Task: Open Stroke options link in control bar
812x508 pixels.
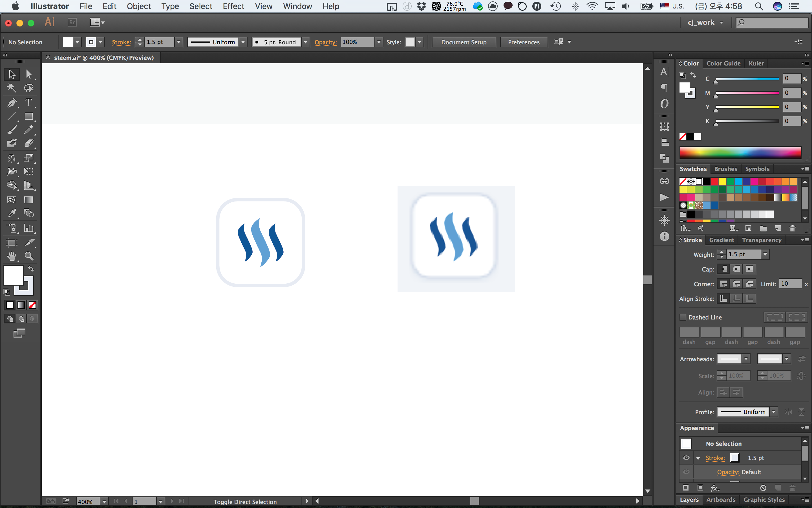Action: point(121,42)
